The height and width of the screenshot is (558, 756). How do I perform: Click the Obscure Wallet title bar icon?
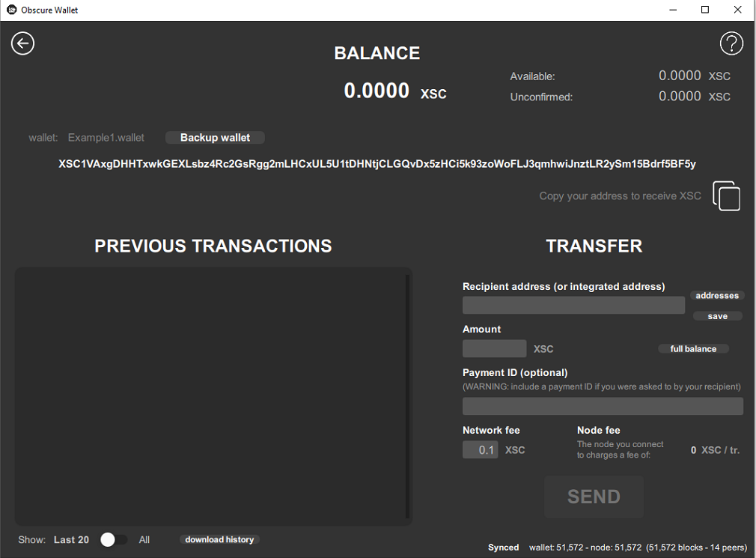tap(11, 10)
